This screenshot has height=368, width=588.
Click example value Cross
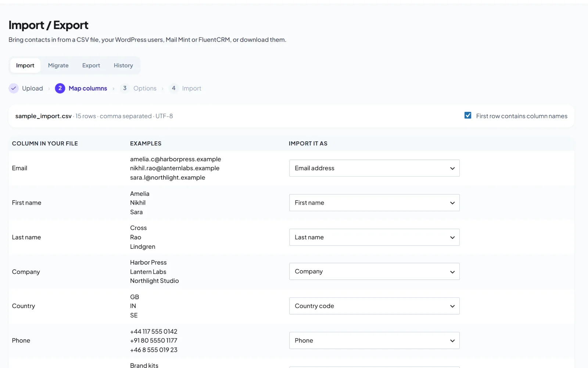coord(138,228)
